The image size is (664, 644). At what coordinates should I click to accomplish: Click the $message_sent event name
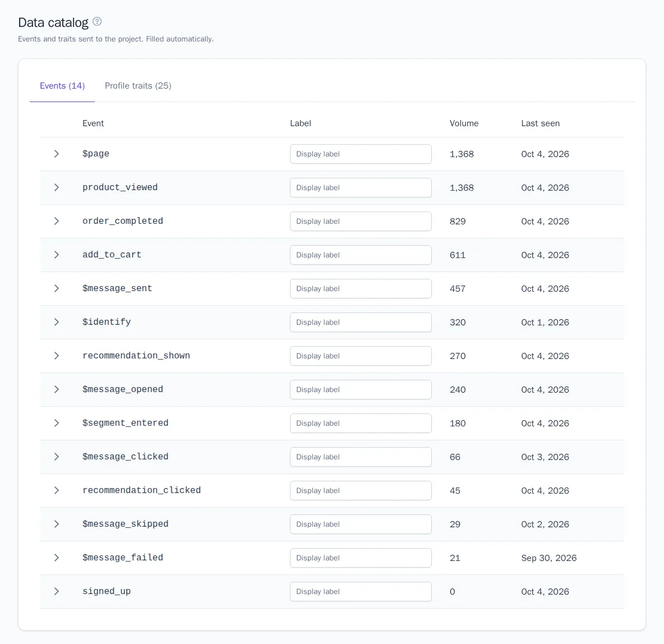(117, 288)
